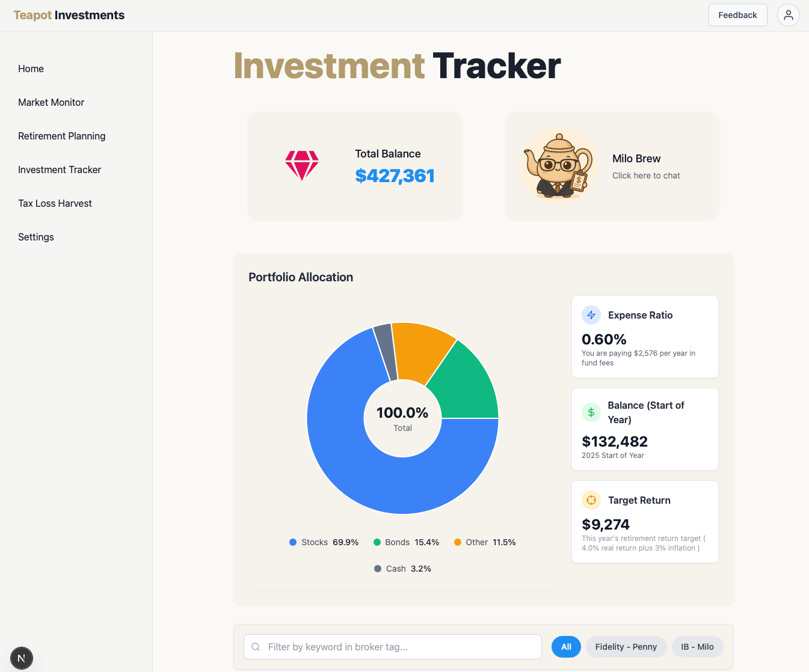Select Investment Tracker in the sidebar
This screenshot has width=809, height=672.
(x=60, y=170)
